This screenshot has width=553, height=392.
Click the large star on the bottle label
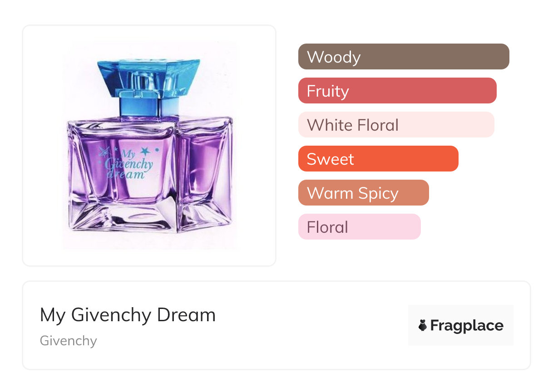(145, 151)
